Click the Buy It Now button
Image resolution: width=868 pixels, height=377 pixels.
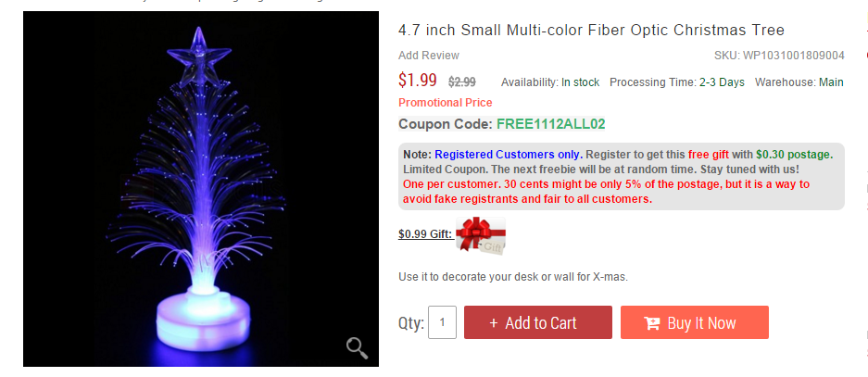pyautogui.click(x=695, y=322)
